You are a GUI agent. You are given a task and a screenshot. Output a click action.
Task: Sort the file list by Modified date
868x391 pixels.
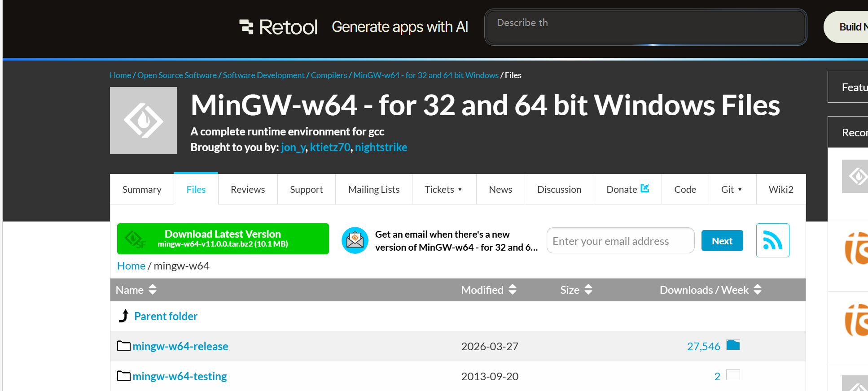[489, 290]
